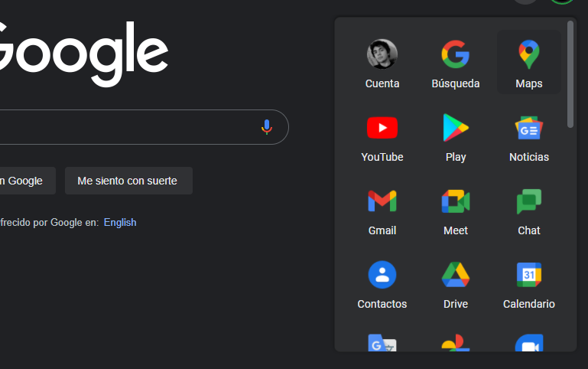Switch language using the English link

[x=120, y=222]
